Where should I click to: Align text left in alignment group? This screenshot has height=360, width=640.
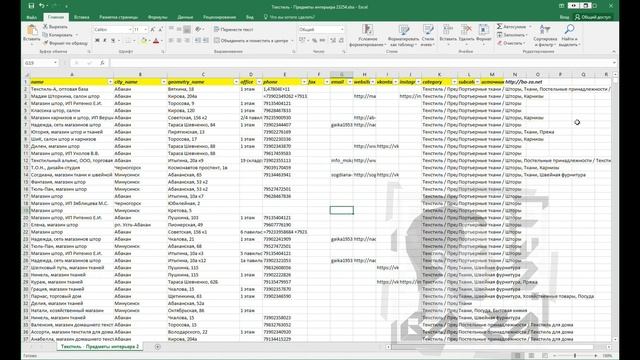coord(171,40)
